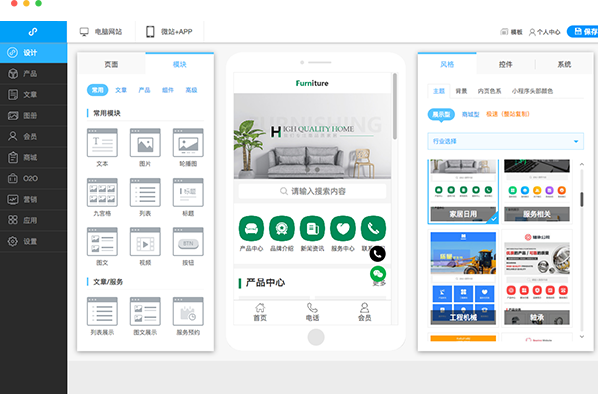Screen dimensions: 598x394
Task: Expand the 行业选择 industry dropdown
Action: pos(506,141)
